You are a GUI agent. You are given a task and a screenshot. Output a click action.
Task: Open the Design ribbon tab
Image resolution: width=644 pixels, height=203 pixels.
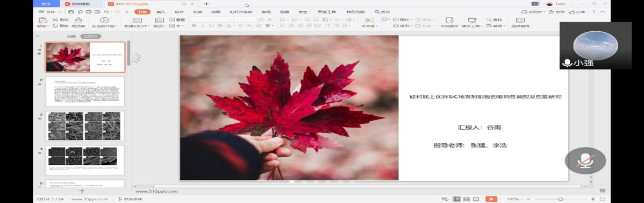[x=179, y=12]
